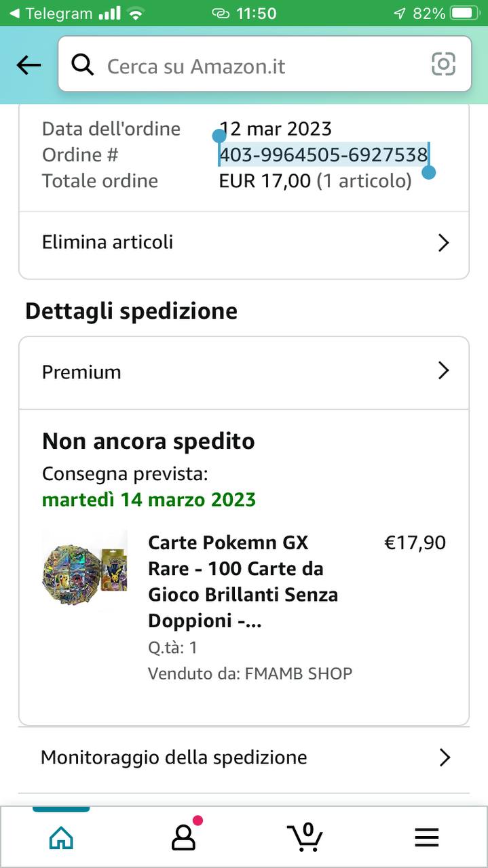This screenshot has height=868, width=488.
Task: Open Carte Pokemn GX Rare product title
Action: [x=243, y=581]
